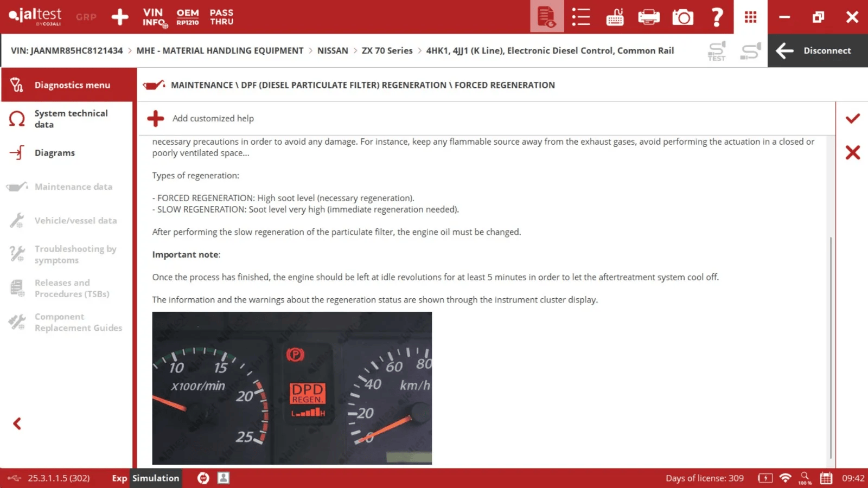The width and height of the screenshot is (868, 488).
Task: Take a screenshot with camera icon
Action: [x=683, y=17]
